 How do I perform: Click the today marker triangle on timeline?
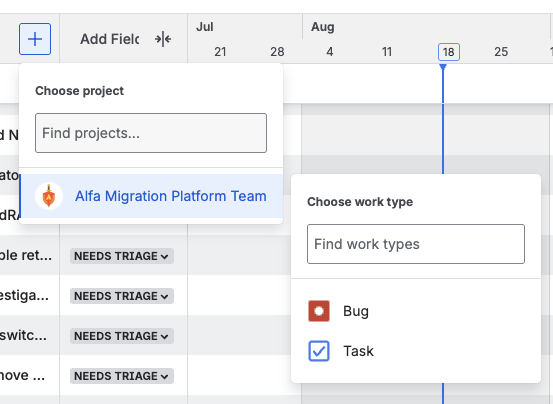tap(443, 67)
